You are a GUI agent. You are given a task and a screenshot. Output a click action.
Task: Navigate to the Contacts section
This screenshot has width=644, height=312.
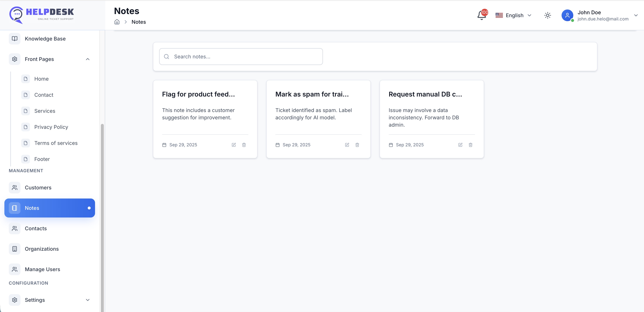(x=35, y=228)
